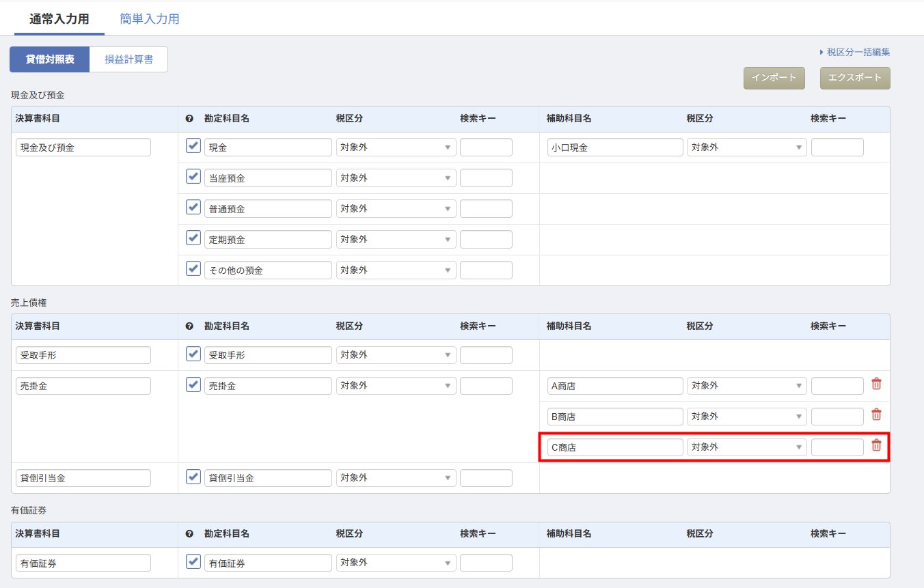Viewport: 924px width, 588px height.
Task: Click help icon in 有価証券 table header
Action: pyautogui.click(x=190, y=534)
